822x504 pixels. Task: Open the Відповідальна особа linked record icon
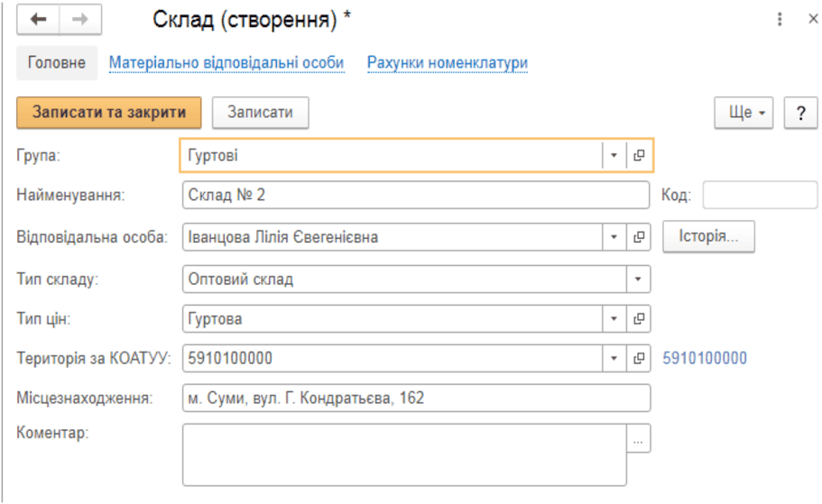pos(639,237)
